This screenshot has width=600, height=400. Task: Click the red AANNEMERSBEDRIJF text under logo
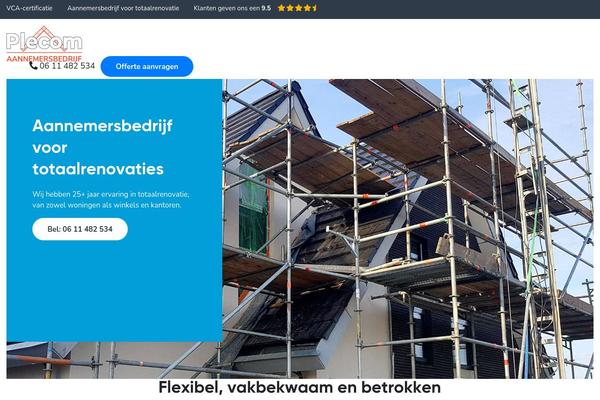tap(44, 59)
